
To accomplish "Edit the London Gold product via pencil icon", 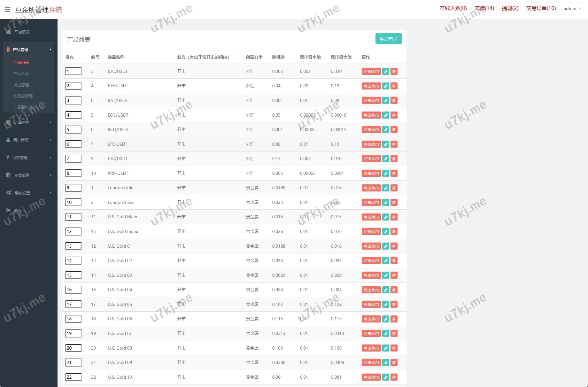I will pyautogui.click(x=386, y=188).
